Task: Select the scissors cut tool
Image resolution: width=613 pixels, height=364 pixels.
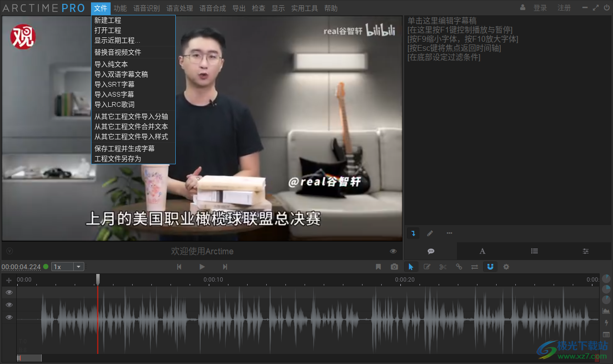Action: [443, 267]
